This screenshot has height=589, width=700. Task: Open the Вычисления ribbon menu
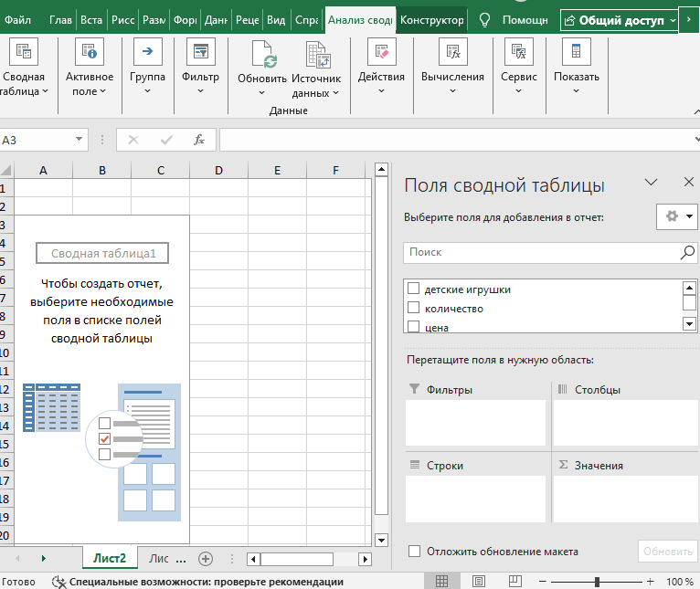click(x=452, y=68)
